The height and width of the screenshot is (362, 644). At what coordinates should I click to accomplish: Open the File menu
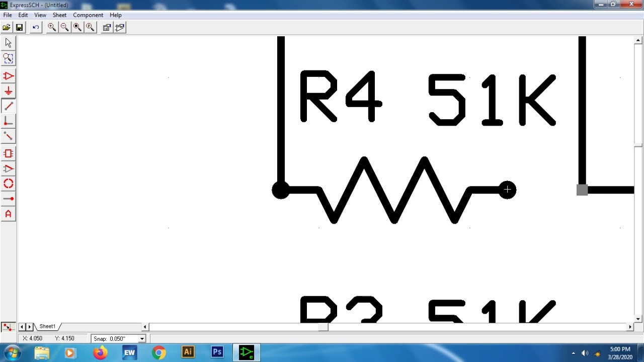tap(8, 15)
